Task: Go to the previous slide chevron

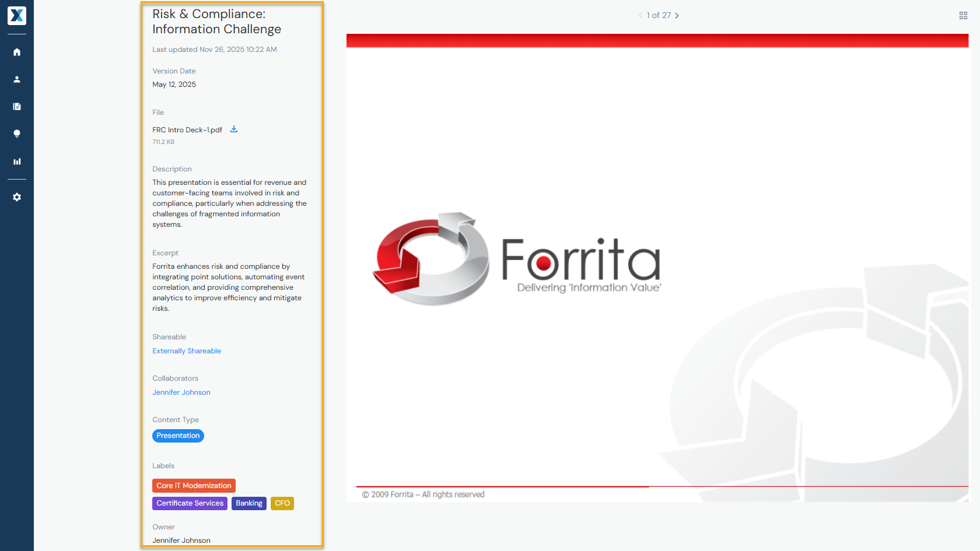Action: 640,16
